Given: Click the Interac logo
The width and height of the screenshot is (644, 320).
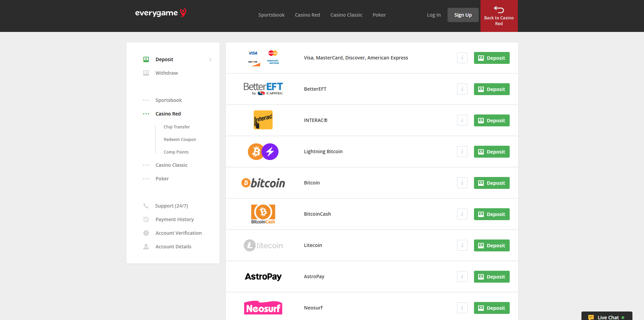Looking at the screenshot, I should pos(263,120).
